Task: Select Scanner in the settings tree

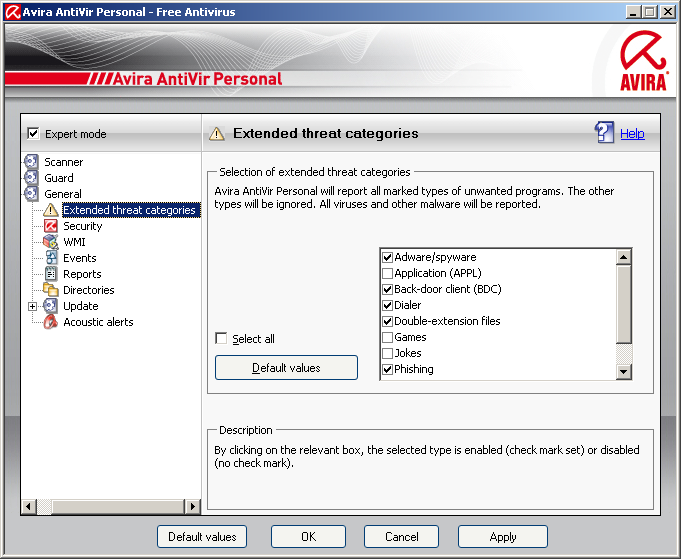Action: (x=63, y=162)
